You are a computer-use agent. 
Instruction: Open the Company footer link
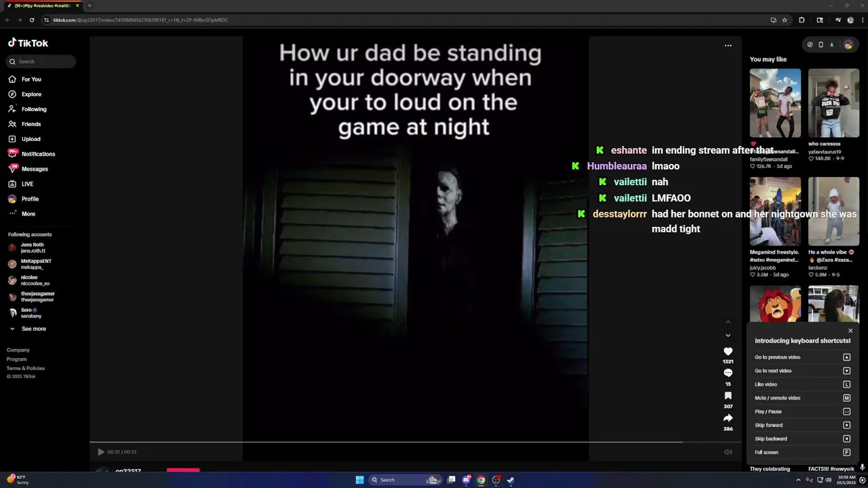[x=18, y=350]
